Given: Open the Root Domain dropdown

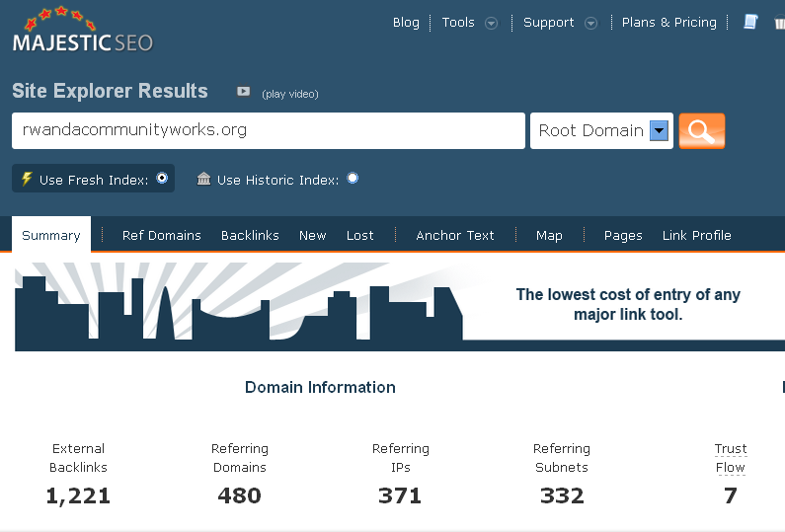Looking at the screenshot, I should 659,130.
